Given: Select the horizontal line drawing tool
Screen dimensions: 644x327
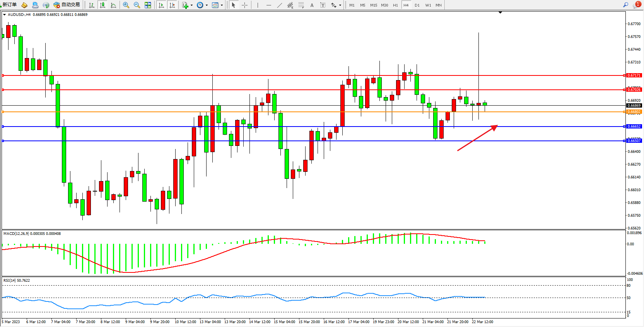Looking at the screenshot, I should pyautogui.click(x=269, y=5).
